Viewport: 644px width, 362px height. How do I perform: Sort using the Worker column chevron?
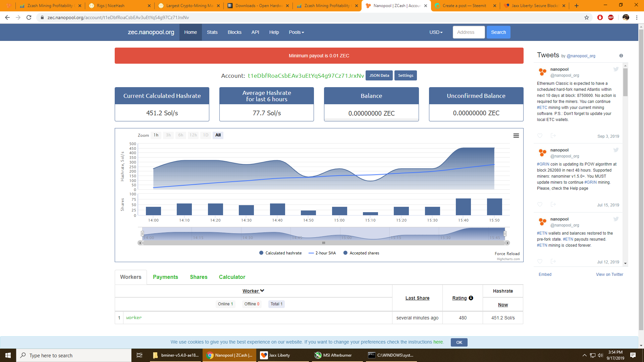(262, 291)
